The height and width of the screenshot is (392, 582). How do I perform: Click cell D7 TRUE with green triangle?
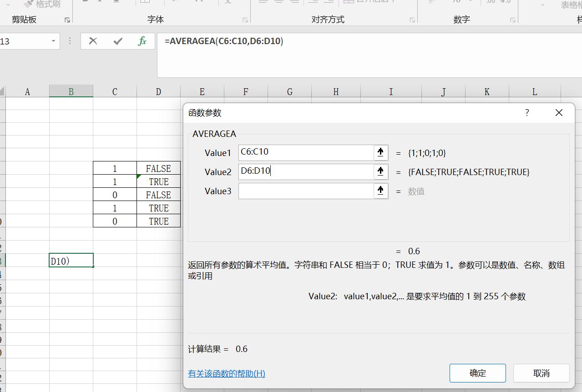[x=158, y=181]
